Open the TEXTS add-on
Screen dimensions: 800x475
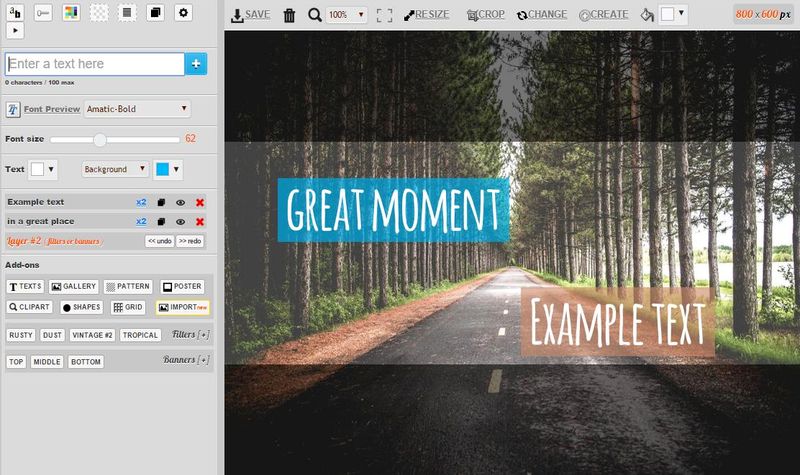(25, 287)
